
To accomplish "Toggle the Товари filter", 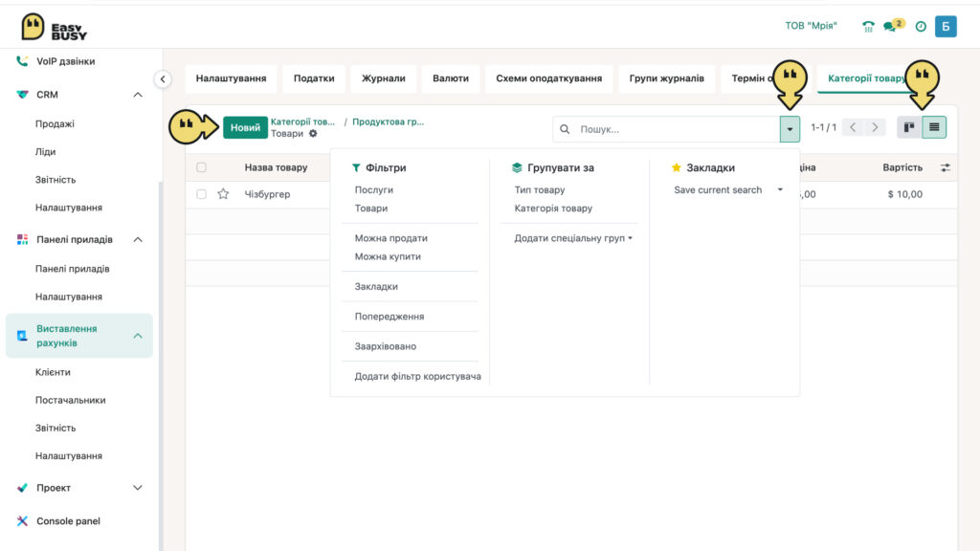I will point(371,209).
